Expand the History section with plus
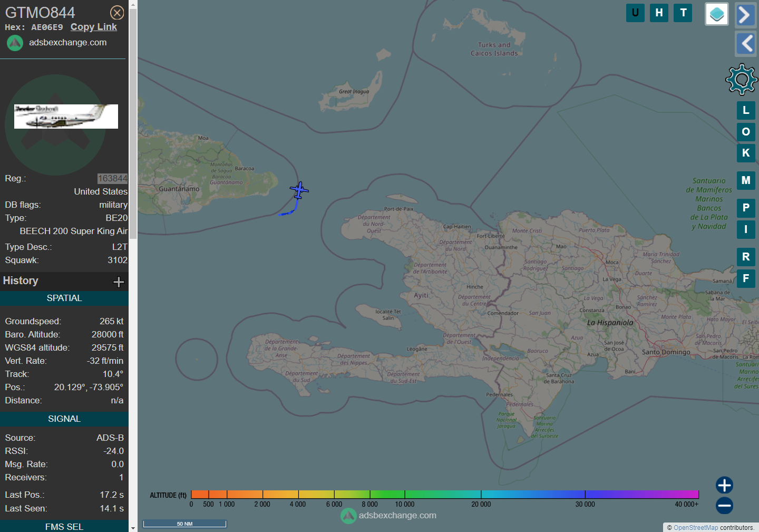The height and width of the screenshot is (532, 759). (119, 282)
